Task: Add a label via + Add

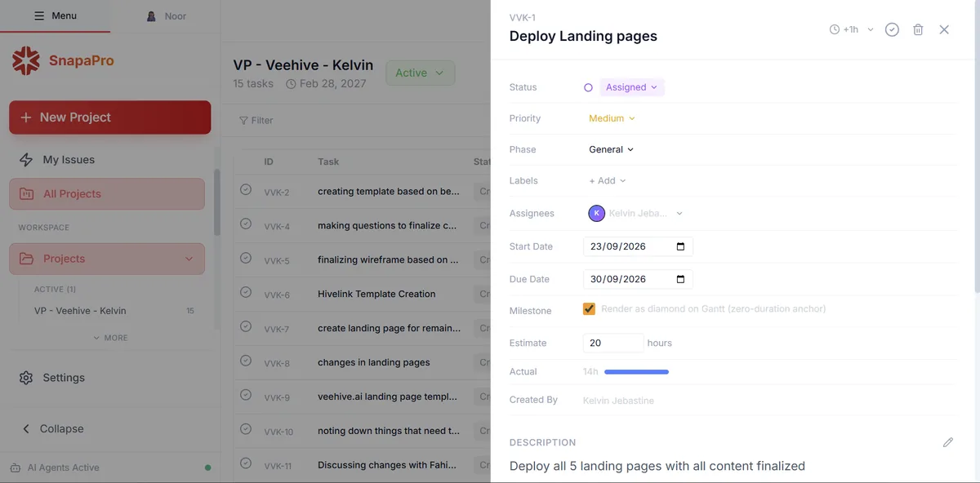Action: [x=608, y=181]
